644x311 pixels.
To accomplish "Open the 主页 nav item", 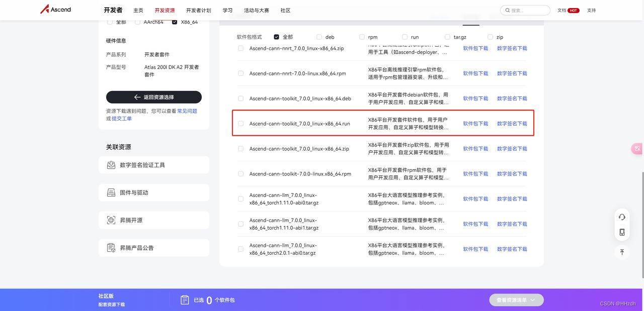I will pos(138,11).
